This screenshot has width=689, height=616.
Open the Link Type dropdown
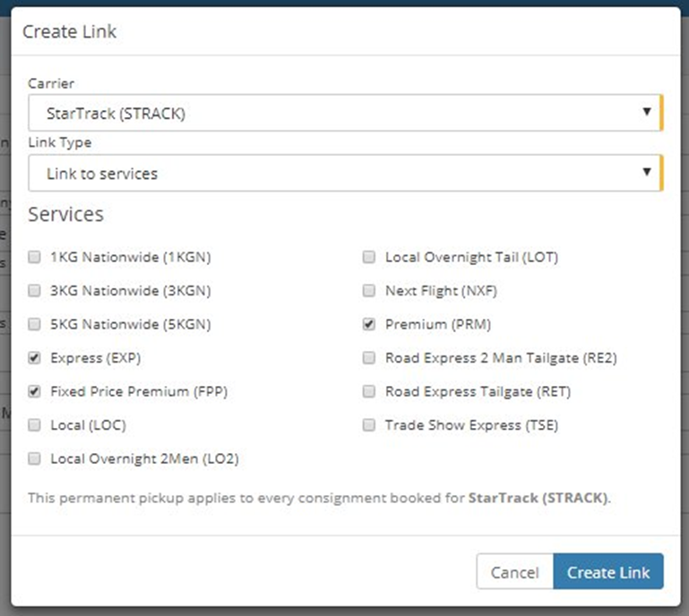click(x=345, y=173)
